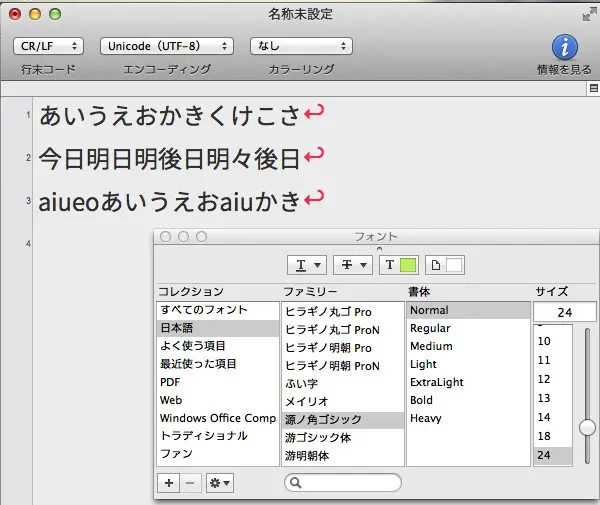Select the ファン collection
Viewport: 600px width, 505px height.
tap(218, 454)
